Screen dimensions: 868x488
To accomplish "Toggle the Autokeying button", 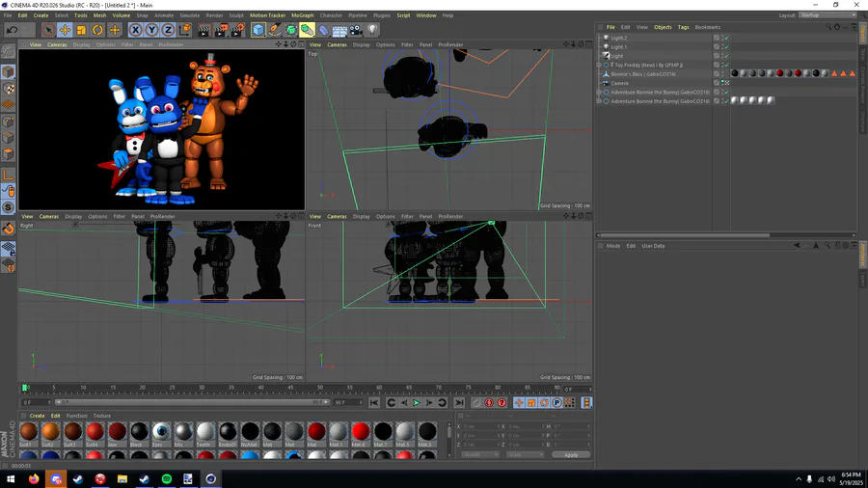I will pos(489,403).
